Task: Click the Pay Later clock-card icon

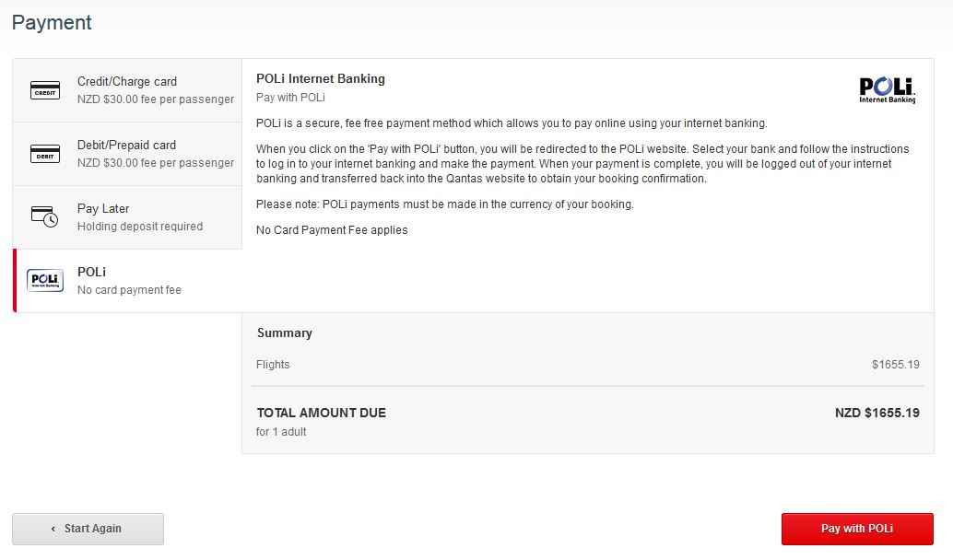Action: (x=44, y=216)
